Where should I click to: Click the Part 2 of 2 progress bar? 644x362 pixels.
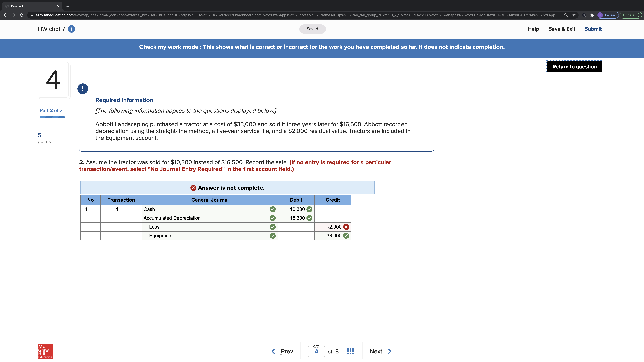52,117
